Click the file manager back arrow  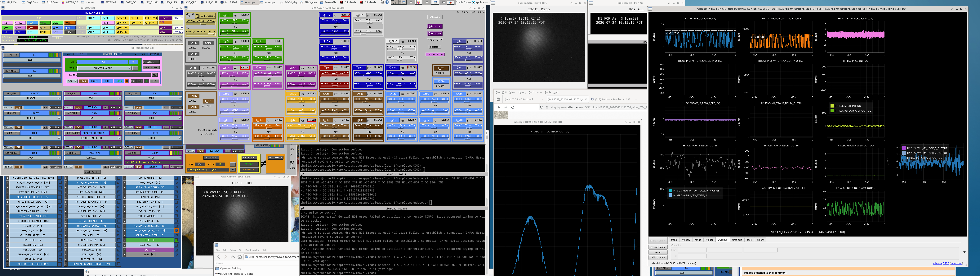219,257
